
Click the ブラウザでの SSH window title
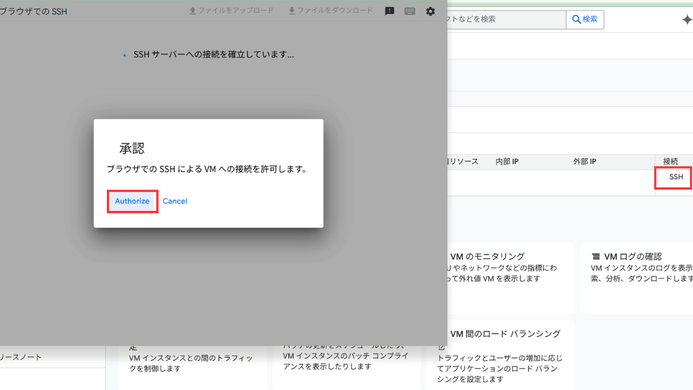[x=34, y=11]
